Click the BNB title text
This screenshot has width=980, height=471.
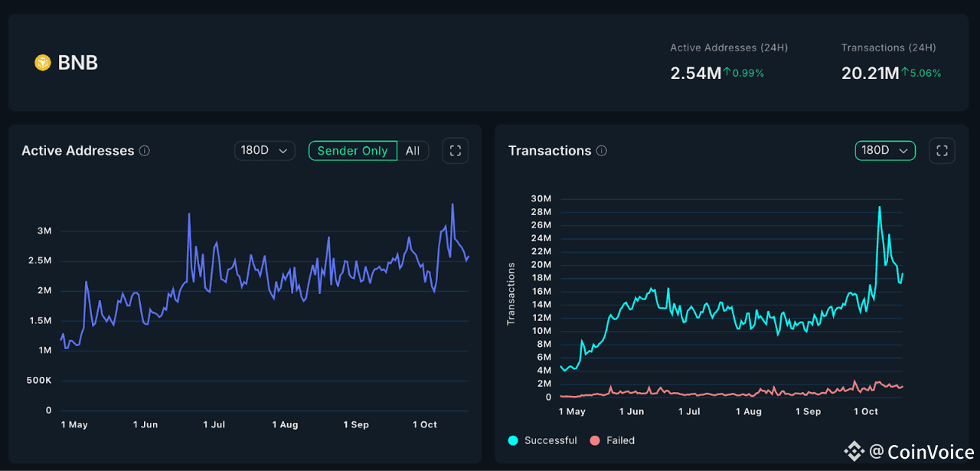[78, 63]
